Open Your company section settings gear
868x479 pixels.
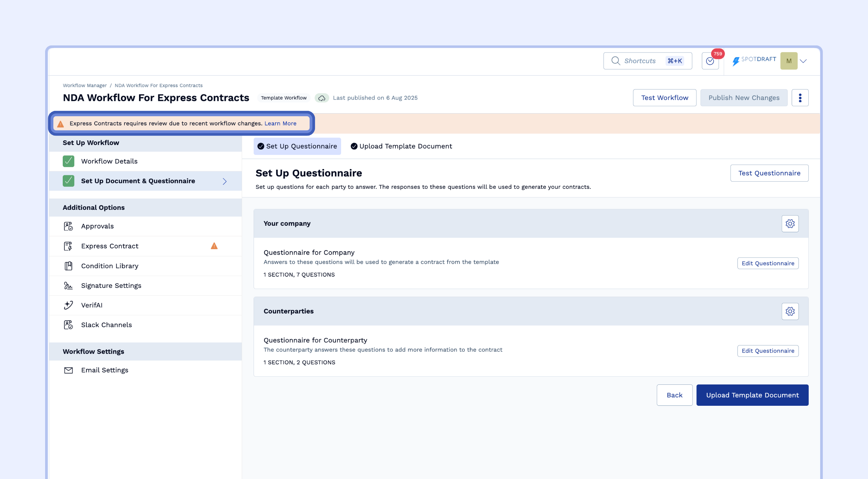(790, 224)
